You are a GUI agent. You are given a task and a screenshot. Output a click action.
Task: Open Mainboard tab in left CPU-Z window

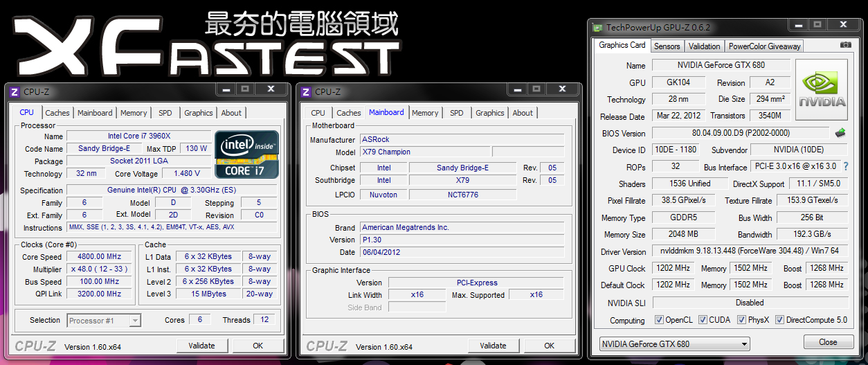[95, 113]
